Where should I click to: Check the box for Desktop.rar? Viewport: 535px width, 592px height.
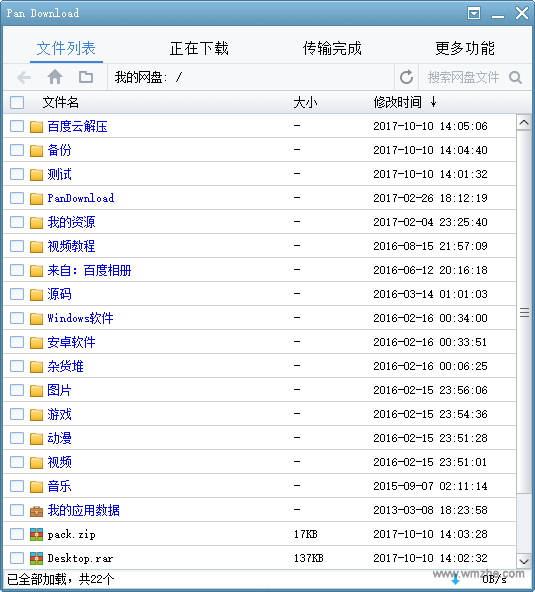click(x=17, y=558)
